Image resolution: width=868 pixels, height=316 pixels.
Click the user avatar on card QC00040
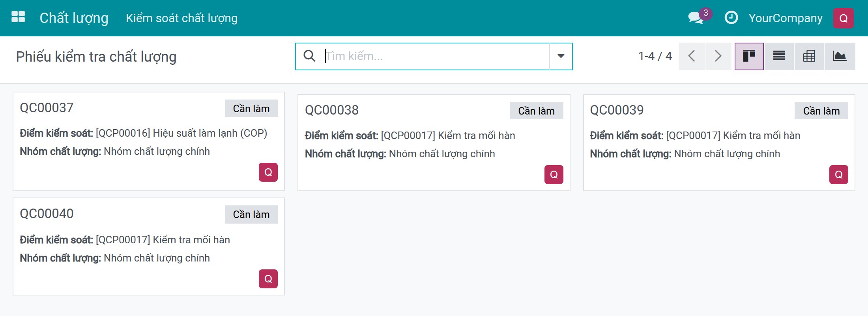[268, 279]
